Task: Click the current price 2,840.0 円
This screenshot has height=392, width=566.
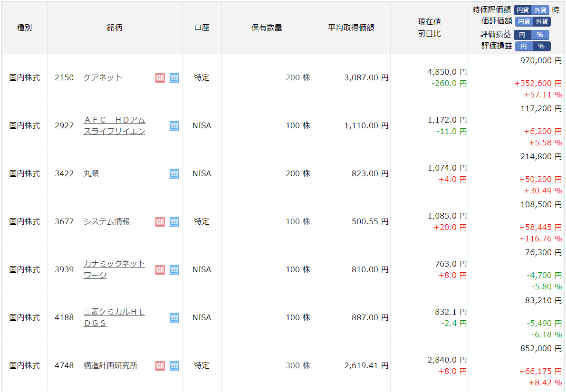Action: click(x=447, y=360)
